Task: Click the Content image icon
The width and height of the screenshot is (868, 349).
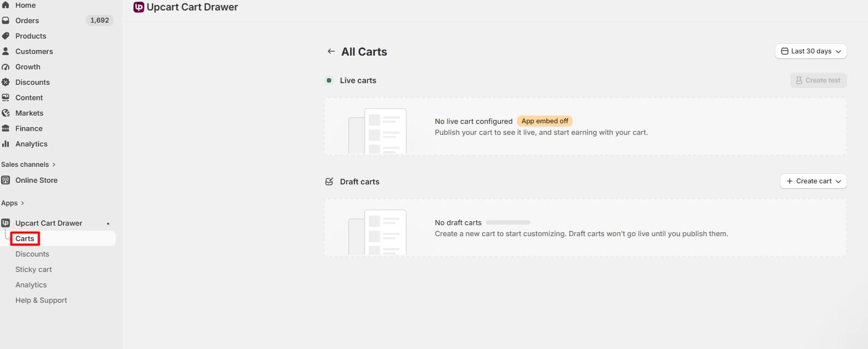Action: (6, 97)
